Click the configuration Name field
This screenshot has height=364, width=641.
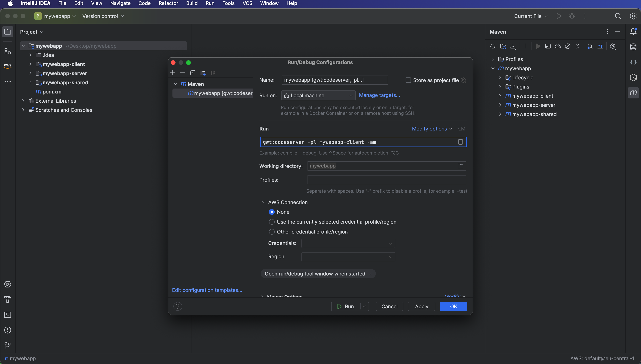coord(335,80)
